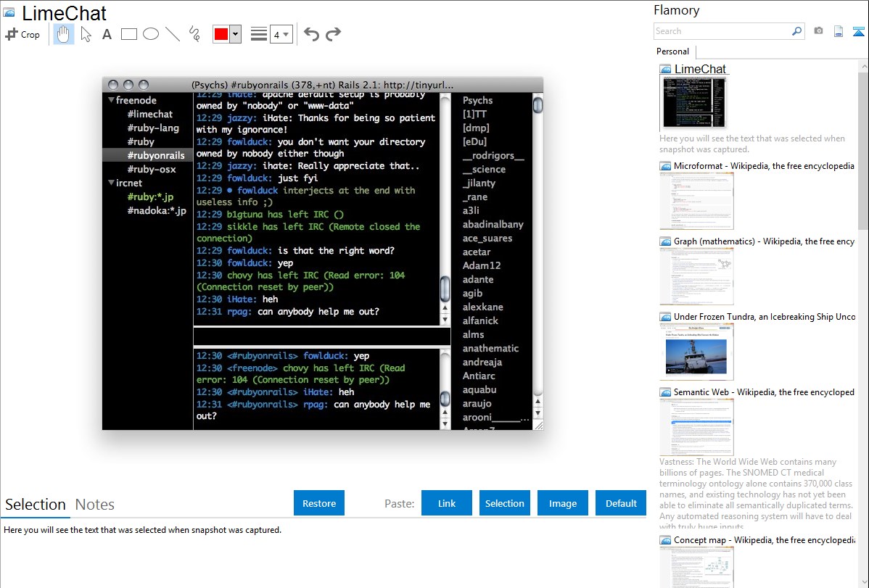Undo the last edit
Screen dimensions: 869x588
311,34
